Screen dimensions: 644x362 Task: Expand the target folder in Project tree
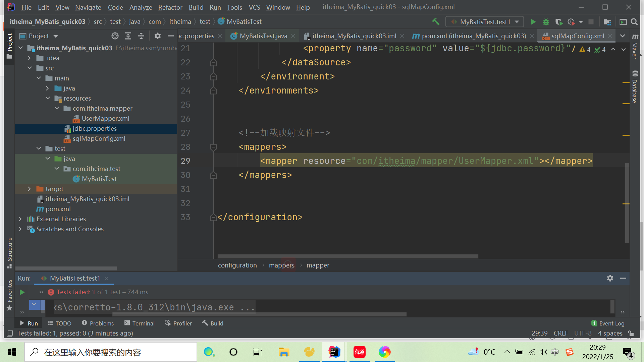[30, 189]
